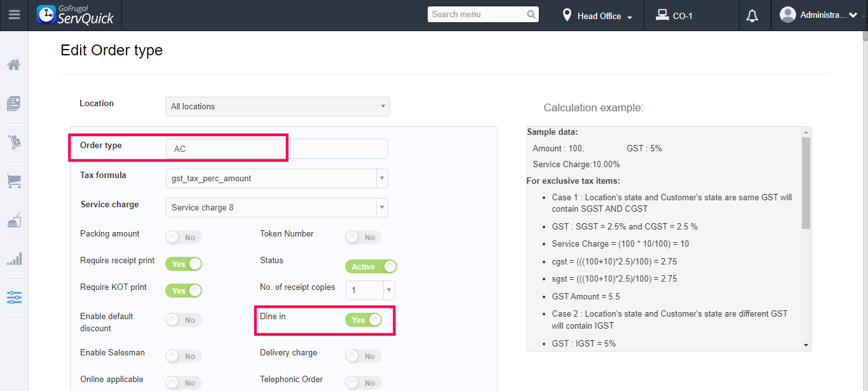The image size is (868, 391).
Task: Open the Administrator account menu
Action: click(819, 15)
